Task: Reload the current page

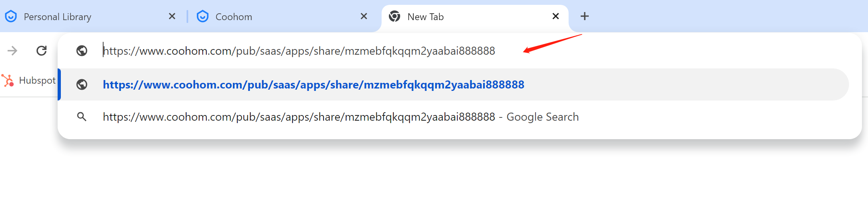Action: [42, 51]
